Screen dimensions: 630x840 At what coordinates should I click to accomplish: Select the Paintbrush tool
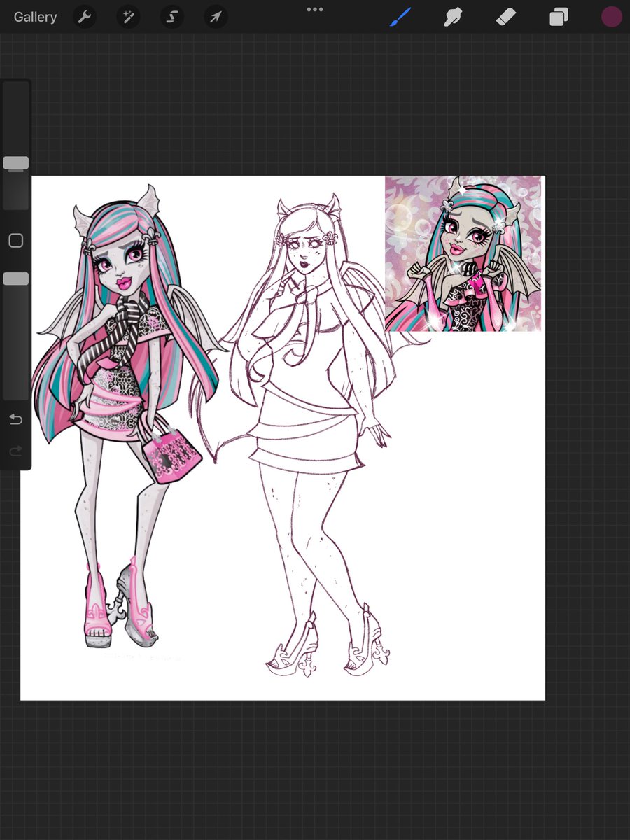pyautogui.click(x=400, y=17)
